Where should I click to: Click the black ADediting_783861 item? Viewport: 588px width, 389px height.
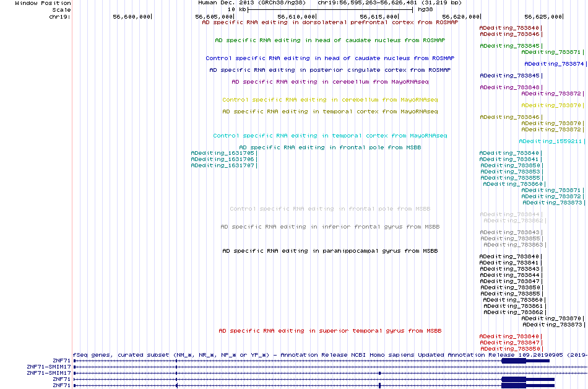(514, 306)
